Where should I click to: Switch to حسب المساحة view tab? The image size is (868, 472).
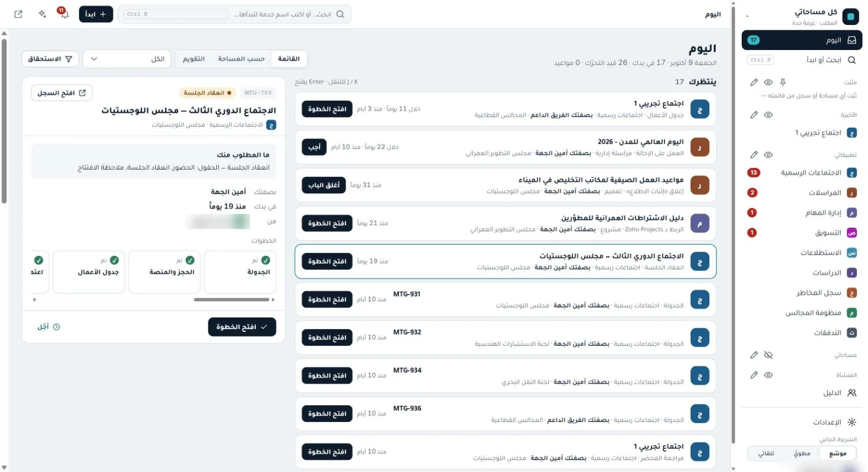tap(241, 59)
